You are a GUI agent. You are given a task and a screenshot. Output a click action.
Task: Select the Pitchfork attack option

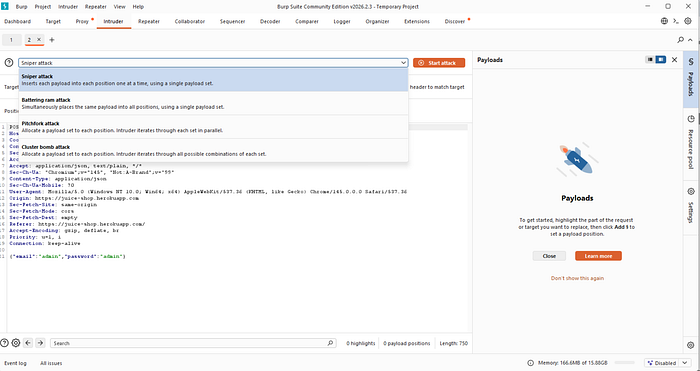(x=213, y=127)
